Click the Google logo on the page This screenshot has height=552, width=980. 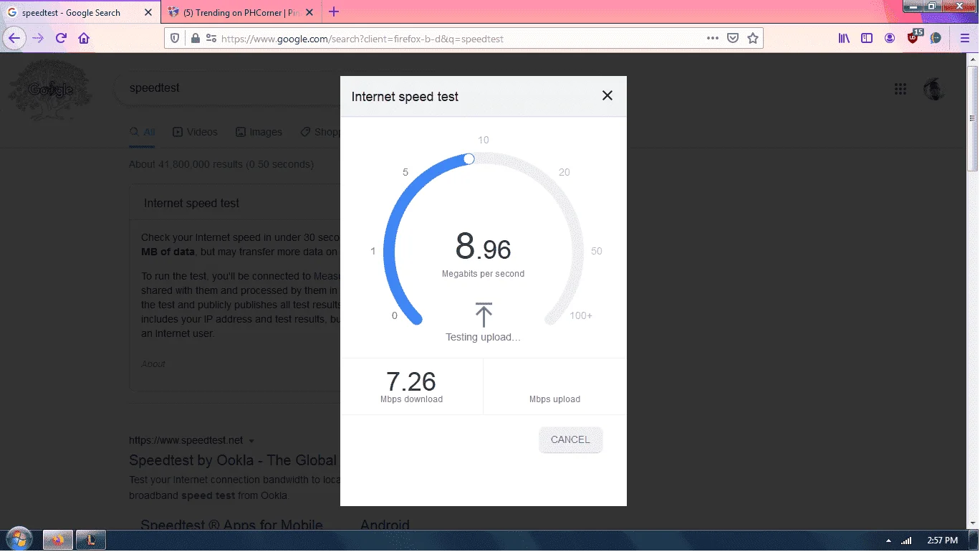[50, 90]
